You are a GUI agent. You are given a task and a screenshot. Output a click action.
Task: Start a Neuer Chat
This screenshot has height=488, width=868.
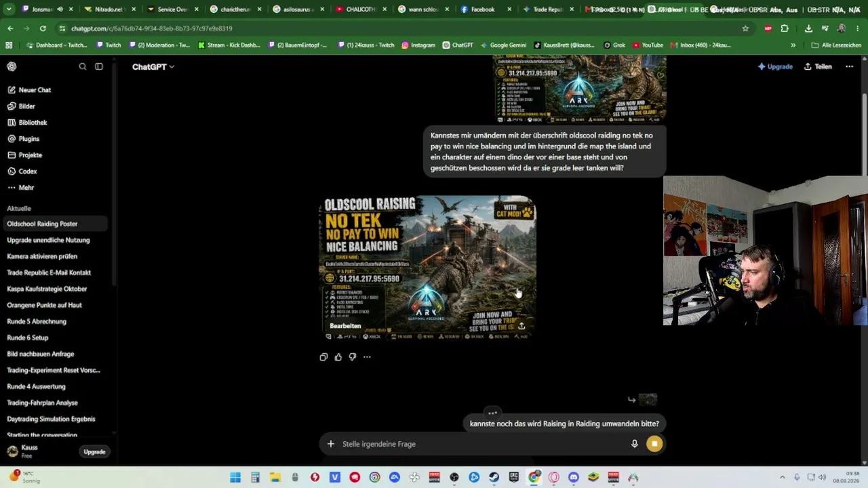tap(35, 90)
